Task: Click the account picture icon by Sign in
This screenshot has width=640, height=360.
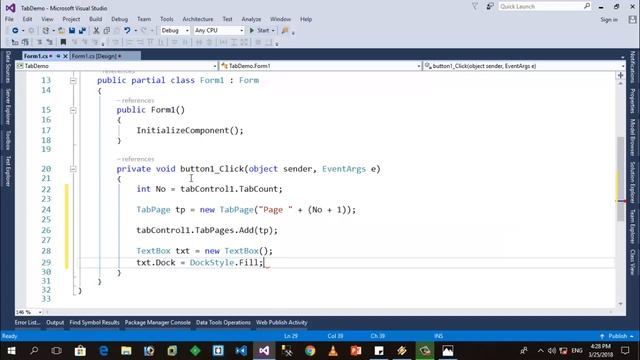Action: click(x=632, y=19)
